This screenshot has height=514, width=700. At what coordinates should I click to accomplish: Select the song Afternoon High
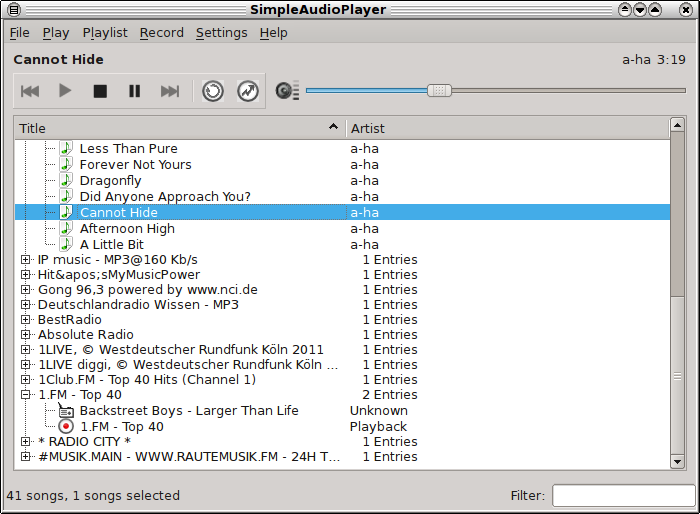tap(127, 228)
